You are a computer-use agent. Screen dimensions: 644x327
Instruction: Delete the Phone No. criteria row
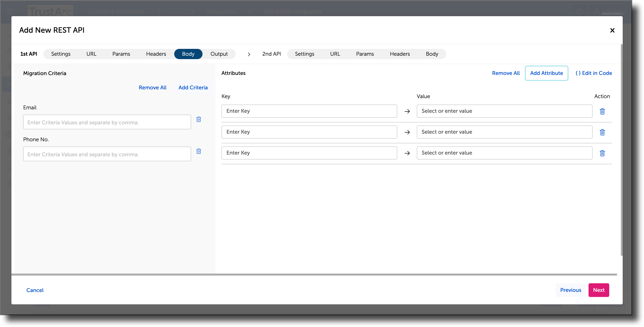(199, 151)
